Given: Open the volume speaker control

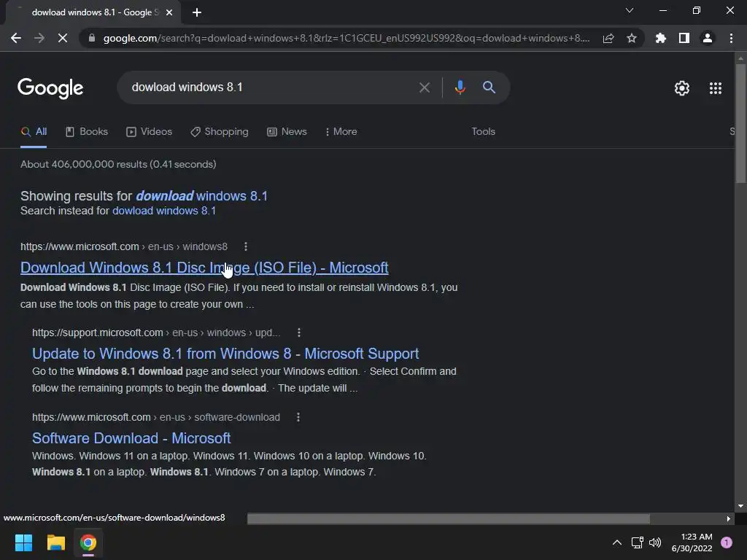Looking at the screenshot, I should [x=656, y=542].
